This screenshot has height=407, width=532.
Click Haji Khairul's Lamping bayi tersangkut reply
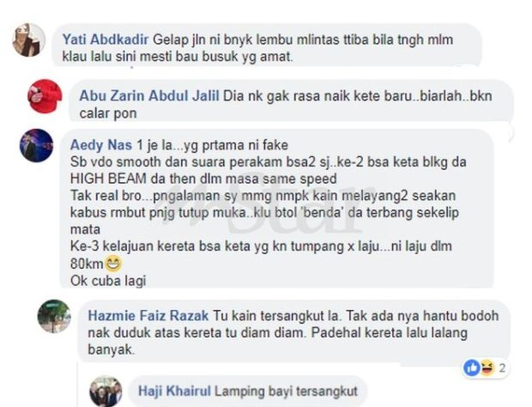248,391
